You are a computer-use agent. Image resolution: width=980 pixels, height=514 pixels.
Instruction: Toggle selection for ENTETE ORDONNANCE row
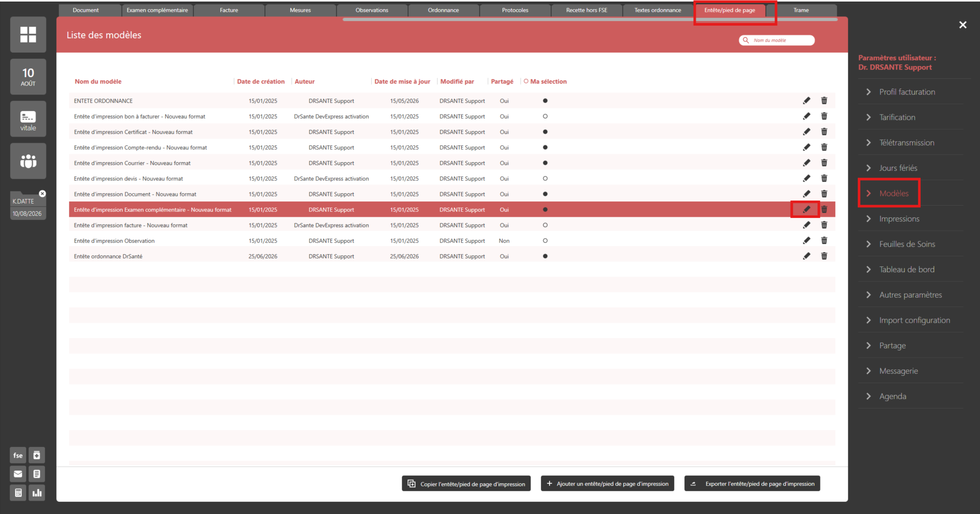click(545, 101)
